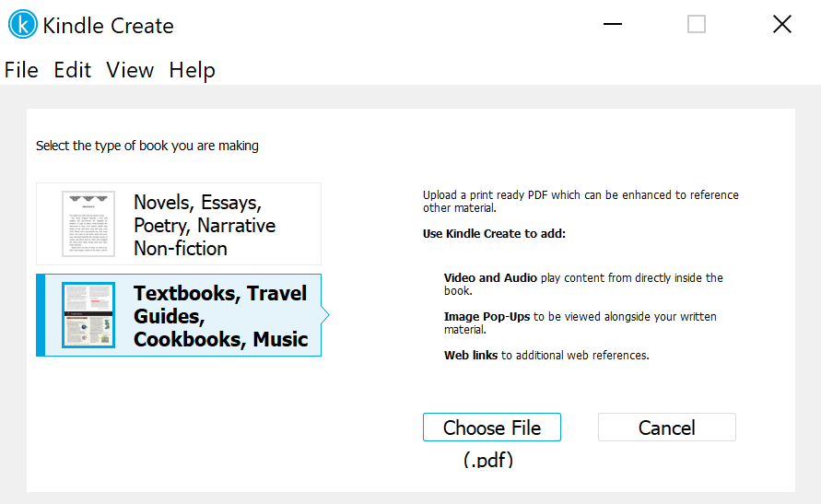Close the Kindle Create window
821x504 pixels.
pyautogui.click(x=782, y=24)
